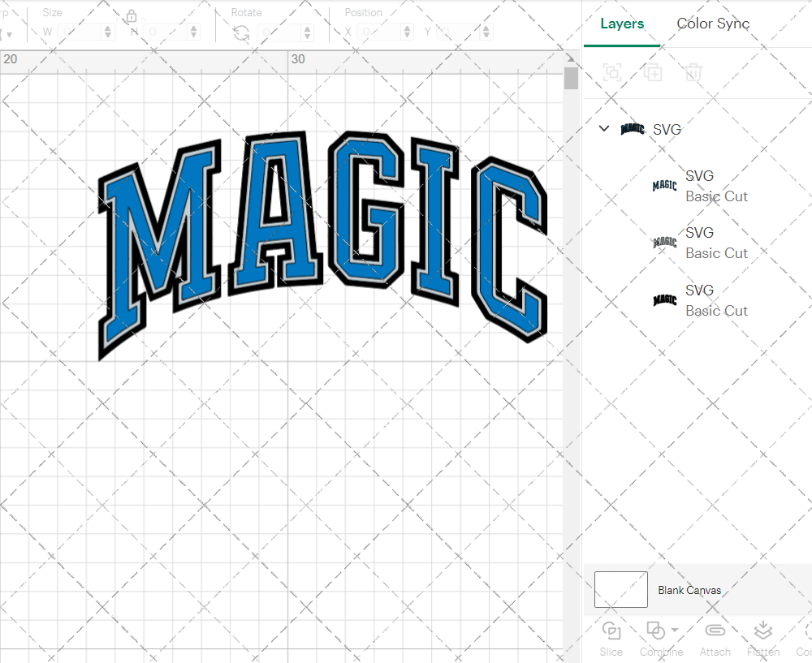The image size is (812, 663).
Task: Open the Combine dropdown arrow
Action: [675, 630]
